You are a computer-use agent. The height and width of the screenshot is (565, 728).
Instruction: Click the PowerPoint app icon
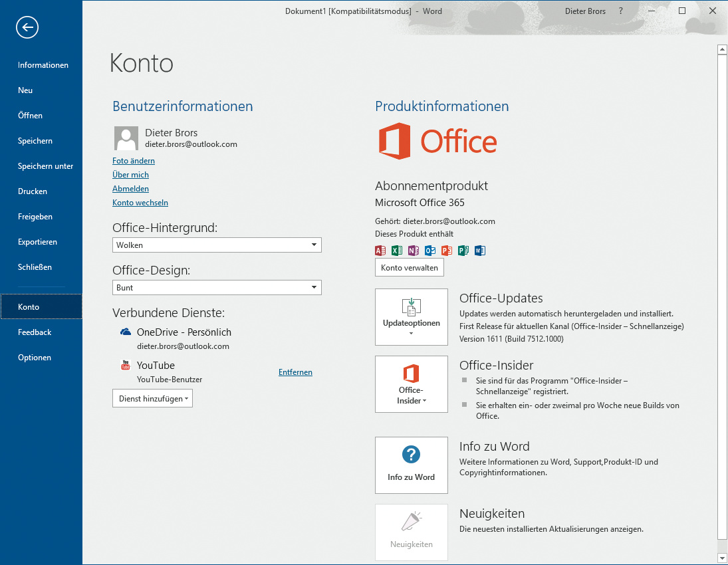pyautogui.click(x=447, y=251)
